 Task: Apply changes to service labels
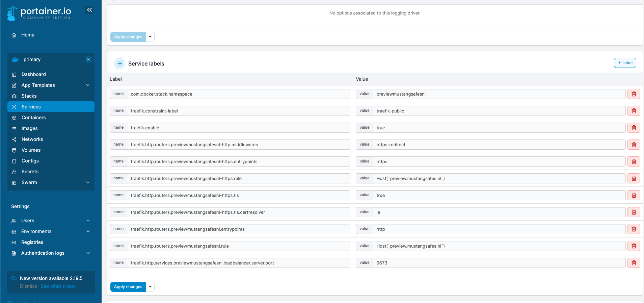[x=128, y=287]
